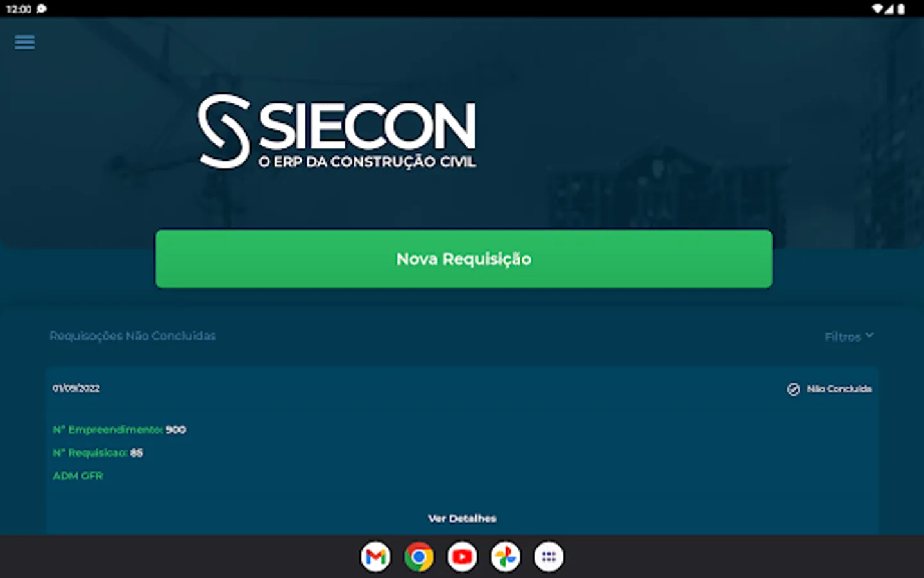
Task: Open the hamburger navigation menu
Action: 24,42
